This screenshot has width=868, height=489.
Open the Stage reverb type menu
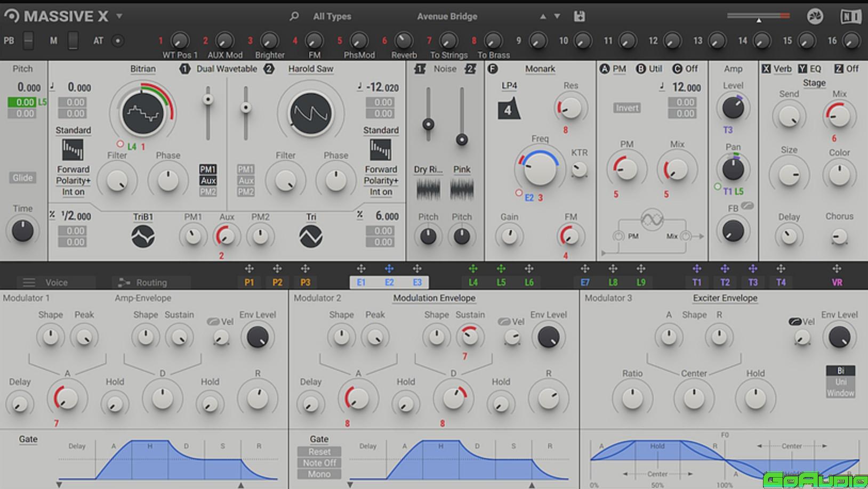coord(814,83)
